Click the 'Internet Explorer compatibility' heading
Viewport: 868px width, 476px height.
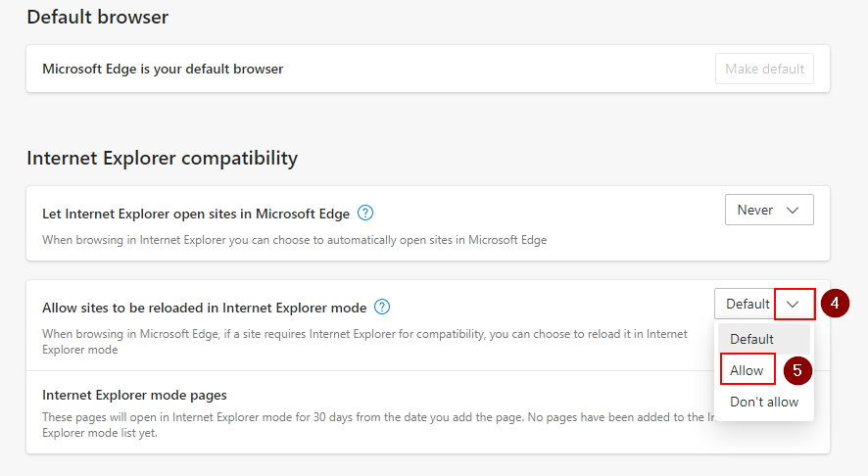[x=163, y=158]
